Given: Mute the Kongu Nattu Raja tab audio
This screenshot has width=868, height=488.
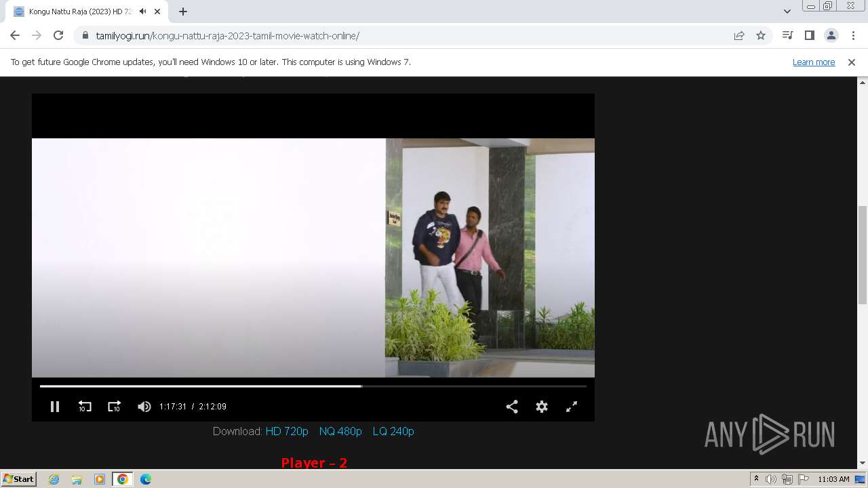Looking at the screenshot, I should (142, 12).
